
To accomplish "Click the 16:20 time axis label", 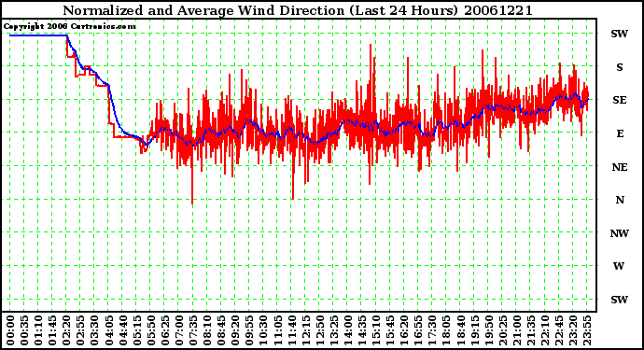I will [403, 330].
